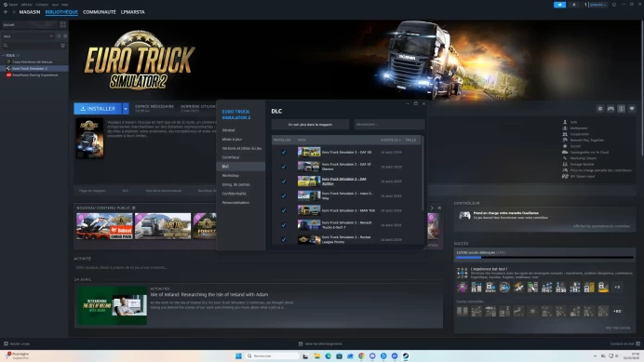Click the game settings gear icon

click(600, 109)
